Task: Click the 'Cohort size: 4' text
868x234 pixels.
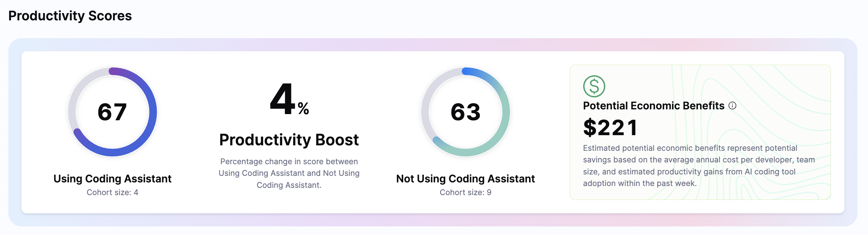Action: coord(112,193)
